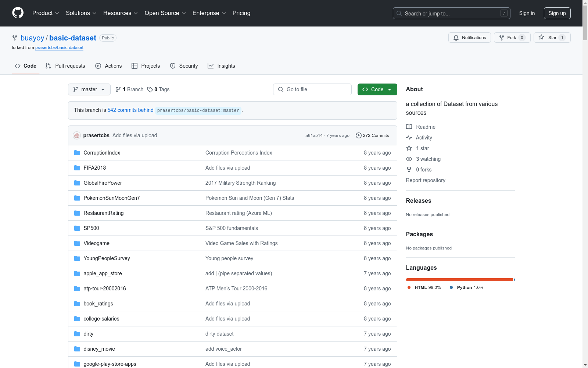Screen dimensions: 588x368
Task: Click the fork icon in Fork button
Action: tap(502, 38)
